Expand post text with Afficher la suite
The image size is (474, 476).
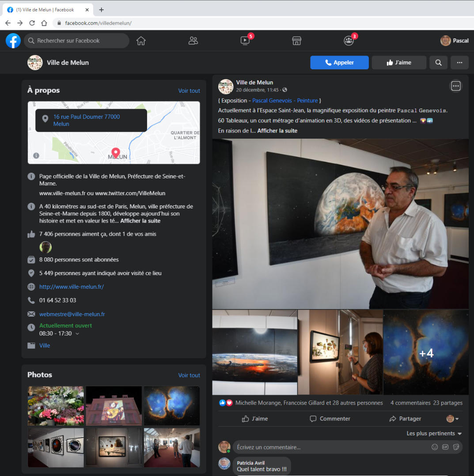tap(277, 131)
